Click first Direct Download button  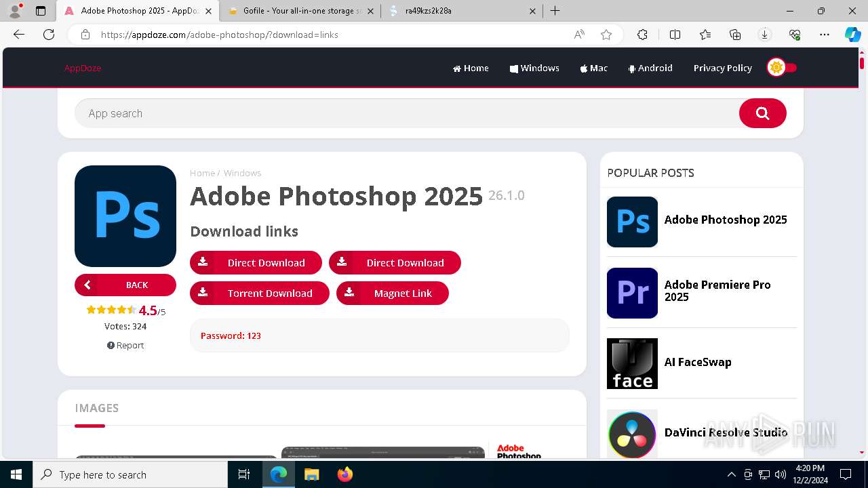coord(256,262)
